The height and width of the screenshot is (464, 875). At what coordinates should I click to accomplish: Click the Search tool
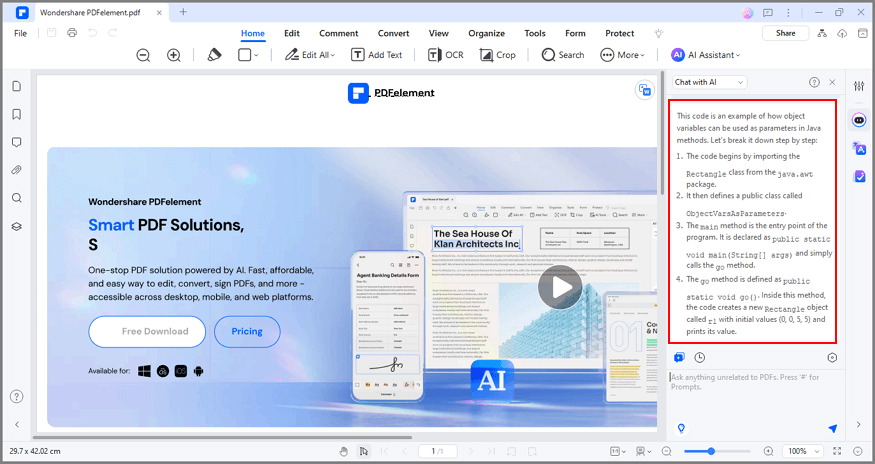click(x=563, y=55)
